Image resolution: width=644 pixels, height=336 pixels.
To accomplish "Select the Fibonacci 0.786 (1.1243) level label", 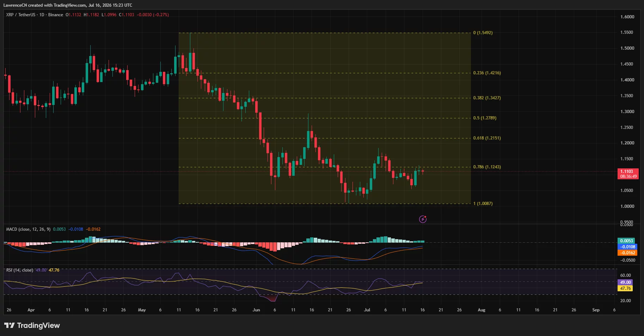I will [487, 167].
